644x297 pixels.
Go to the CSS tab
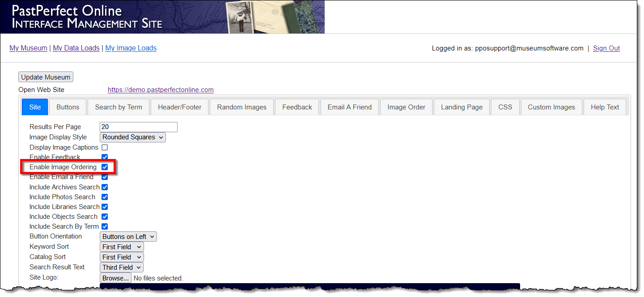click(x=505, y=107)
